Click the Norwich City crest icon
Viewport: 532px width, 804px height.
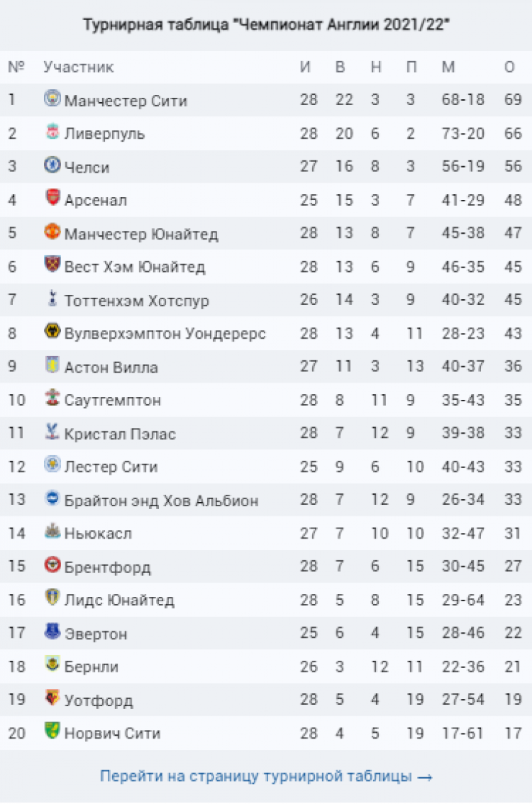52,732
